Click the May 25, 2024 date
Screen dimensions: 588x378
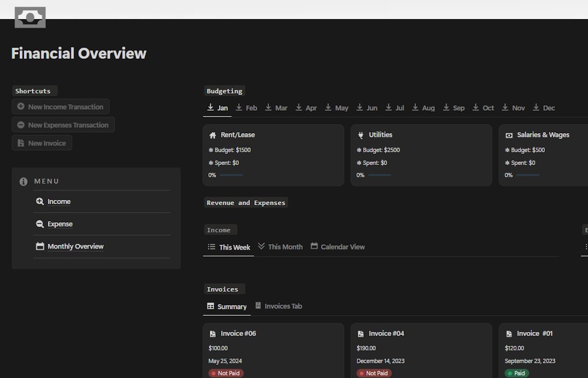tap(225, 361)
